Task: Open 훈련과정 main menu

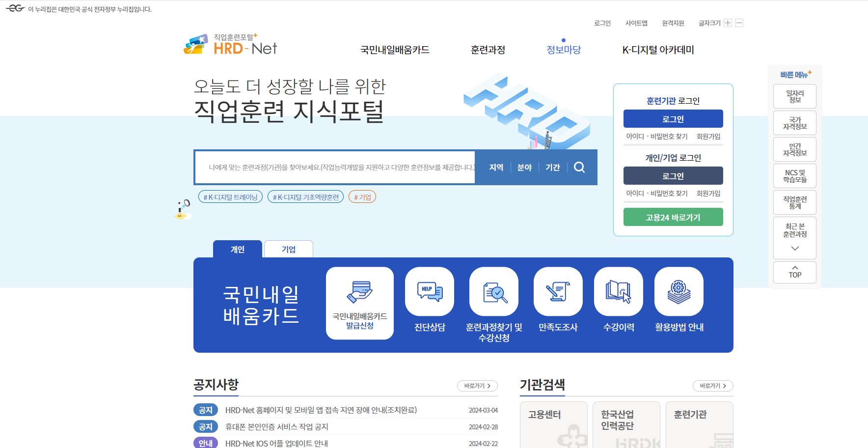Action: click(488, 50)
